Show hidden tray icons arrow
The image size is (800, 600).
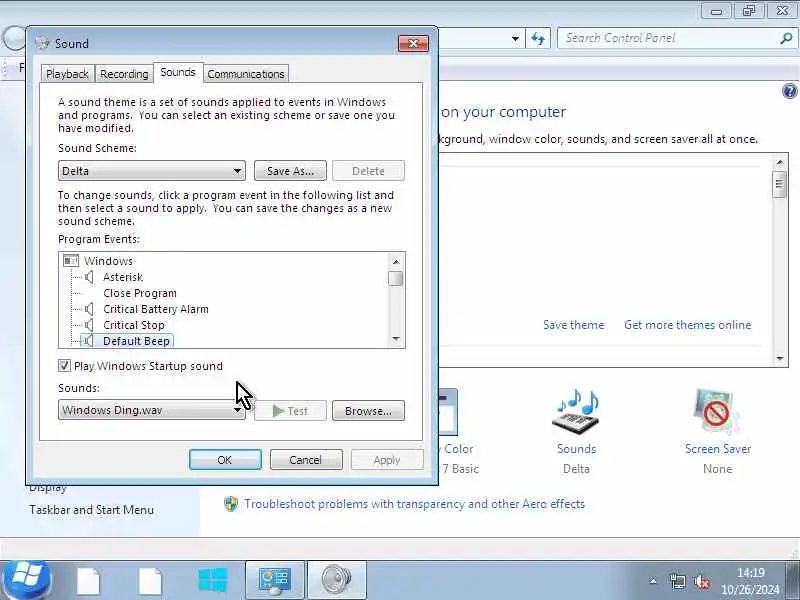point(653,581)
